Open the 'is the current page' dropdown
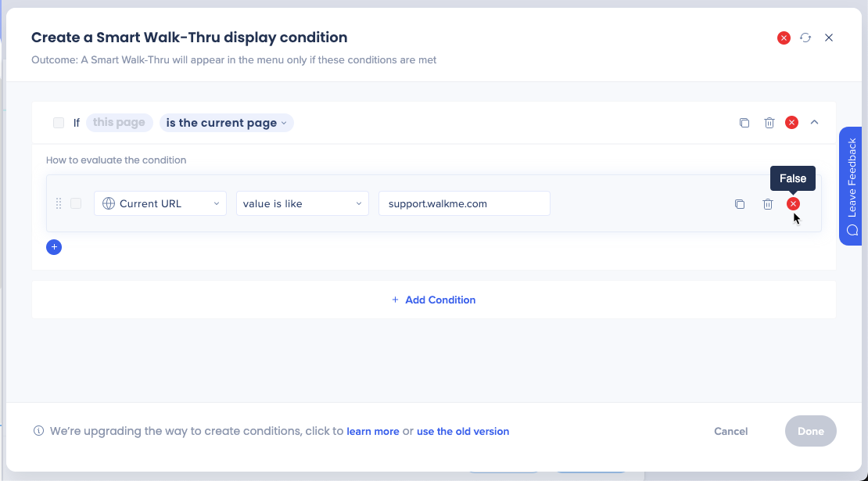This screenshot has width=868, height=481. (x=226, y=122)
